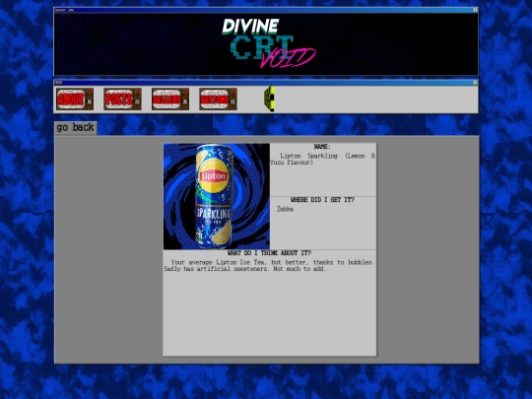Open the GALLERY TV-shaped nav button
The image size is (532, 399).
[170, 100]
